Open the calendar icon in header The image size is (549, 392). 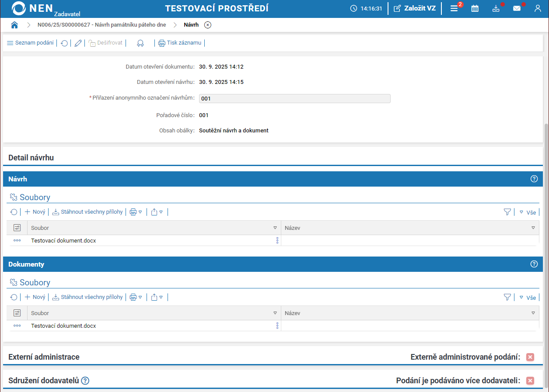pyautogui.click(x=475, y=8)
